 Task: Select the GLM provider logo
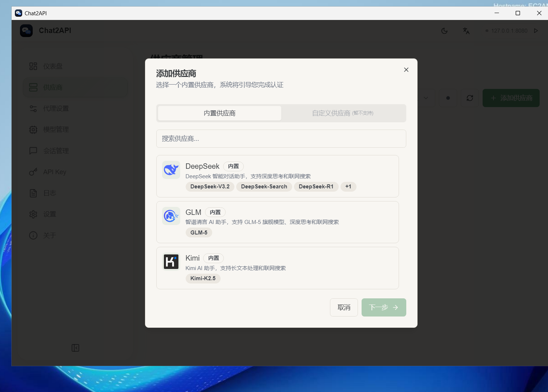[x=171, y=216]
